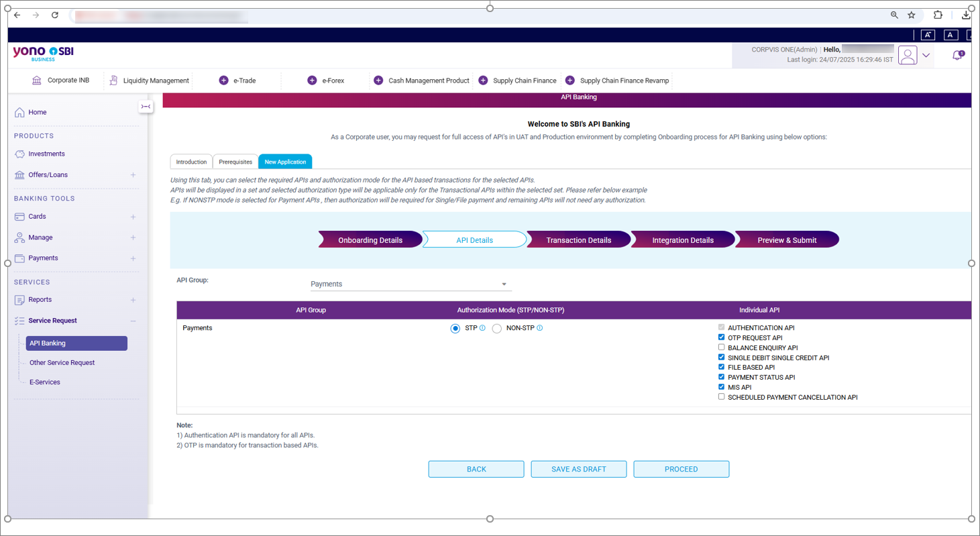Decrease font size with A- button
Viewport: 980px width, 536px height.
tap(928, 35)
